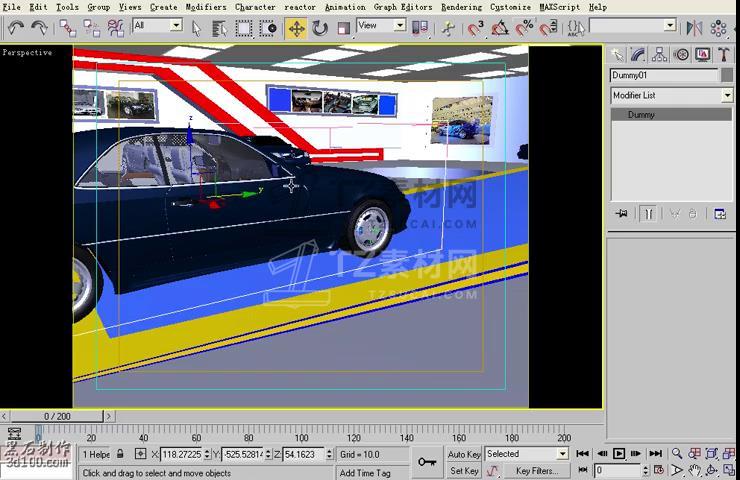Open the Rendering menu
740x480 pixels.
(461, 7)
